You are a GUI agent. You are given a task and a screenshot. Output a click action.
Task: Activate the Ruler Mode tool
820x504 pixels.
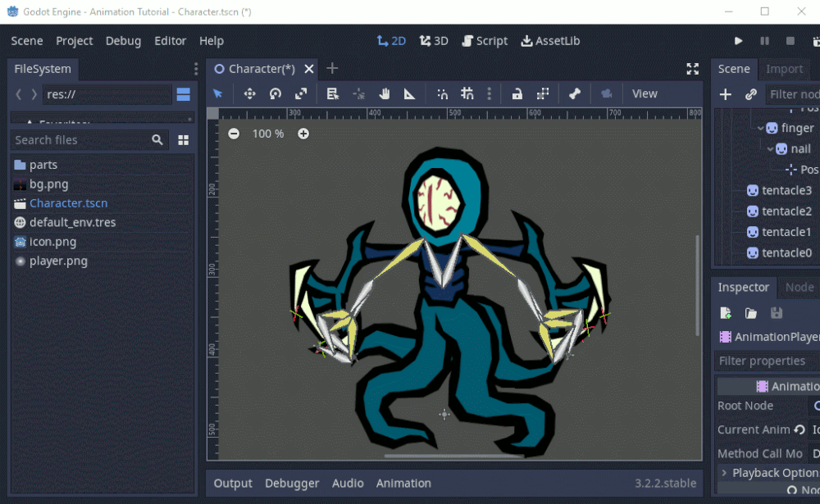pyautogui.click(x=409, y=93)
